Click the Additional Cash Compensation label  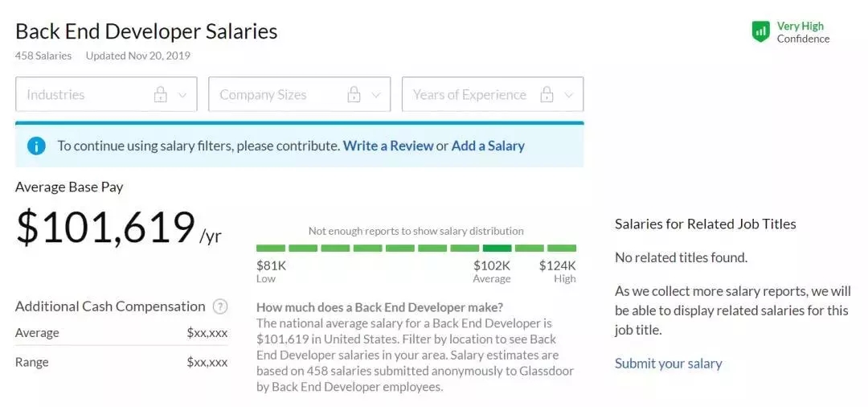[110, 306]
